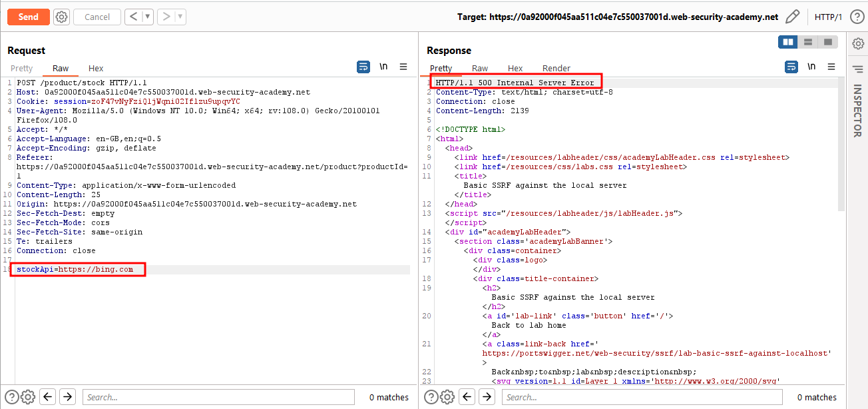This screenshot has width=868, height=409.
Task: Click the Connection: close request line
Action: (56, 250)
